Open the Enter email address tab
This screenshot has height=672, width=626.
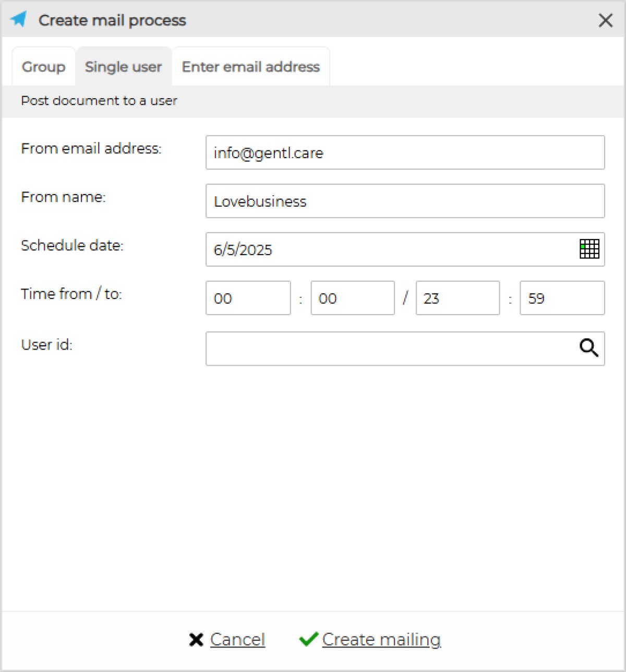pyautogui.click(x=250, y=67)
